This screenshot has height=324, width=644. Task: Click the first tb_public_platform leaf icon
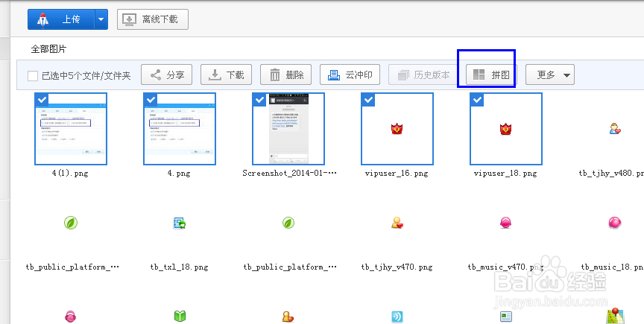click(71, 223)
